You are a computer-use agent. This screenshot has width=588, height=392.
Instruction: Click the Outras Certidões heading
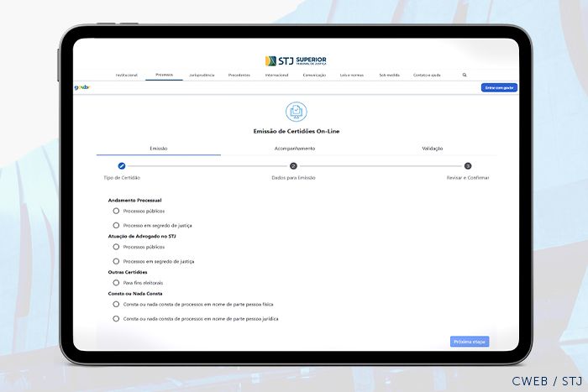pyautogui.click(x=128, y=272)
